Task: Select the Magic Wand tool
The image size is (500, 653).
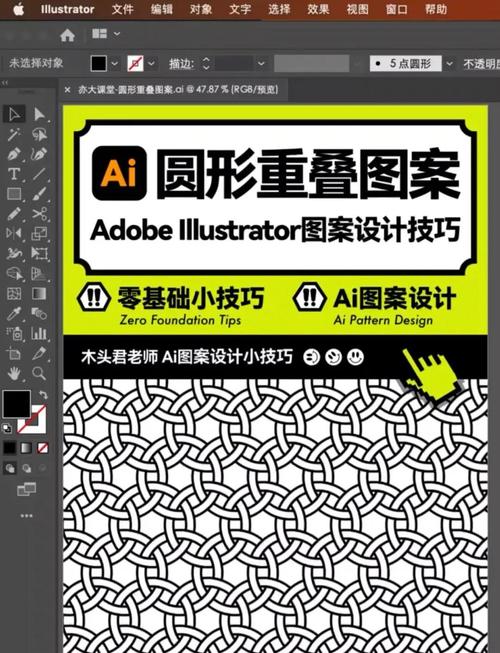Action: pyautogui.click(x=14, y=134)
